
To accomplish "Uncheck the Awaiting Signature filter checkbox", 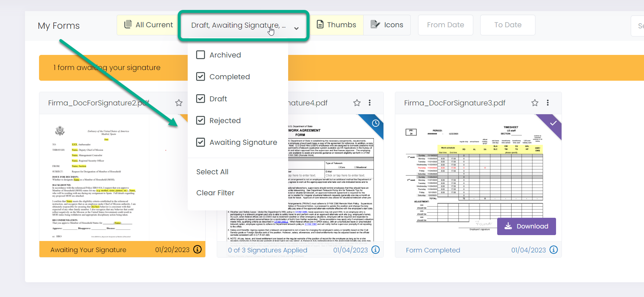I will pyautogui.click(x=201, y=142).
